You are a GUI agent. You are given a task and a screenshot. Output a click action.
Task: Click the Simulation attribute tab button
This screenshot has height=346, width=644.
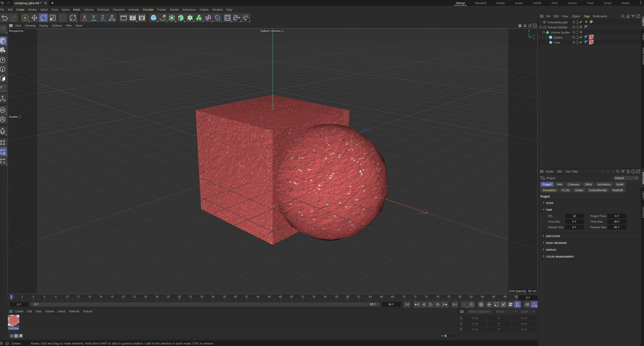tap(549, 190)
